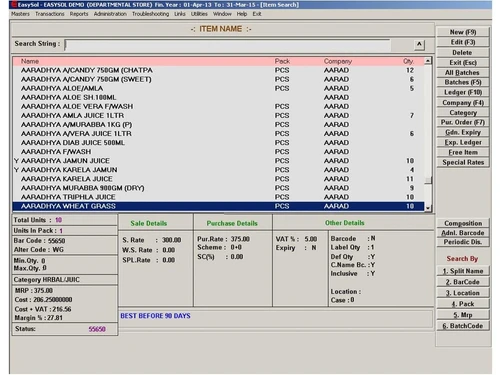Click the Exit (Esc) button

(x=463, y=62)
